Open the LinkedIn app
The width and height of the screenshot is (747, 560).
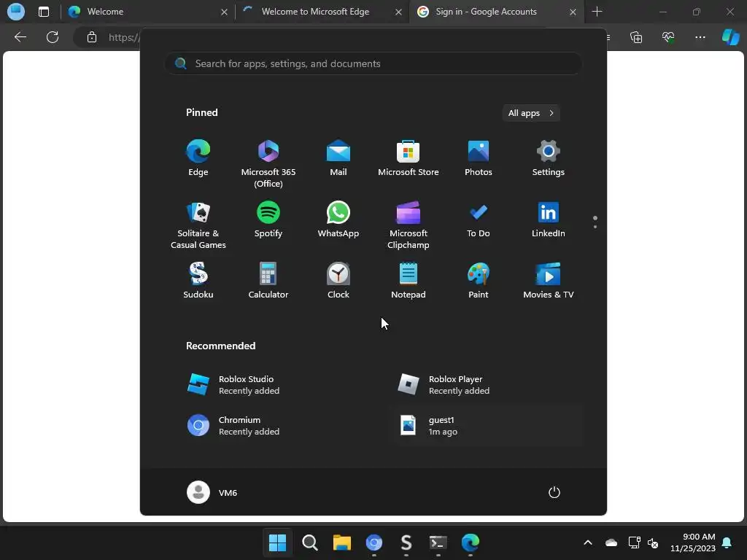pos(549,219)
